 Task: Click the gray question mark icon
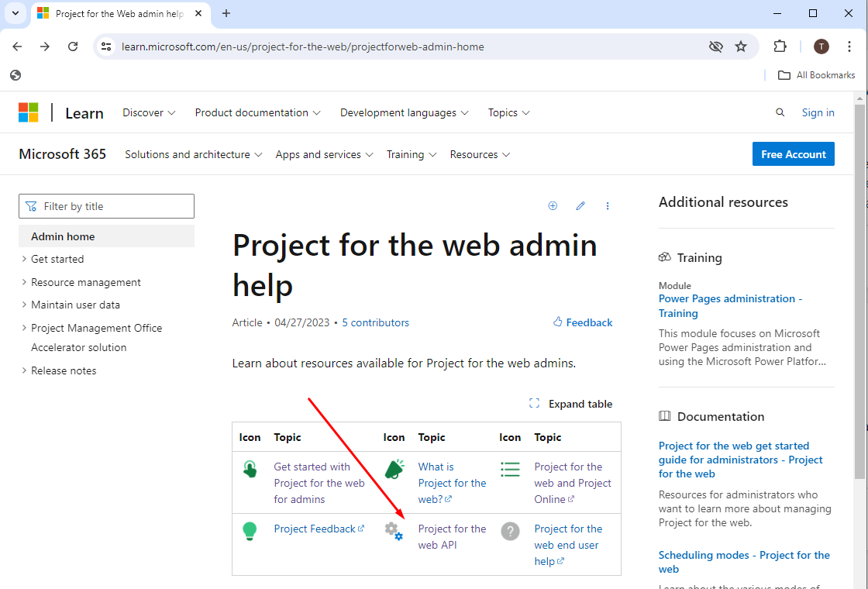click(510, 532)
